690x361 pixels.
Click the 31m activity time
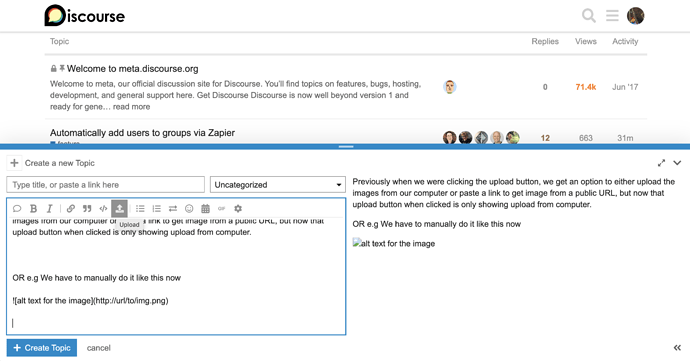click(625, 138)
